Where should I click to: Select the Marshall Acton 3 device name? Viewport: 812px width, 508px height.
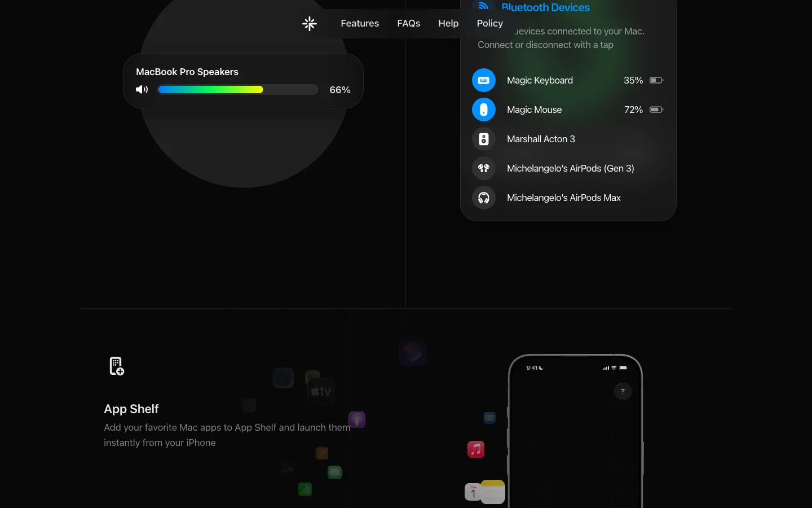pyautogui.click(x=541, y=139)
